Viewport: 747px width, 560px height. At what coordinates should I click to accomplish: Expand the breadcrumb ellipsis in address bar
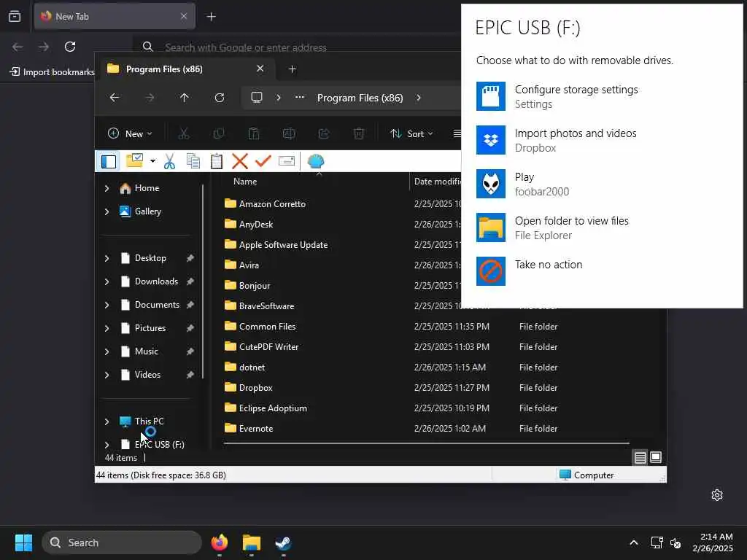(x=300, y=97)
